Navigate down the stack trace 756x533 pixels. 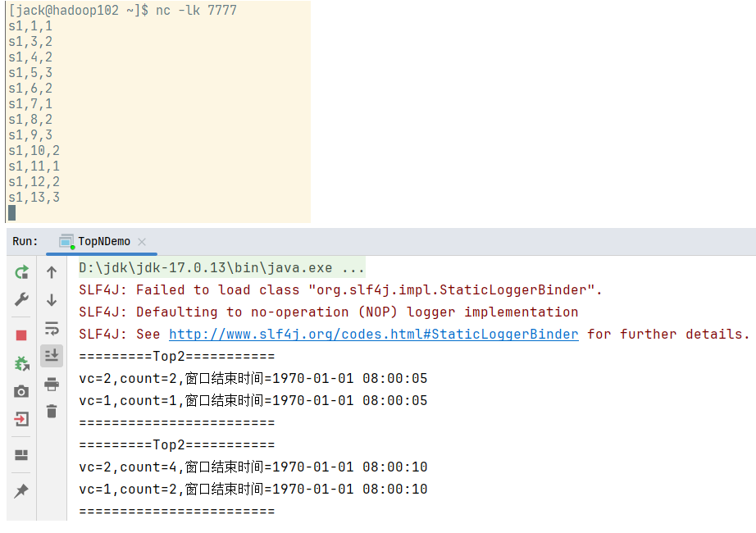coord(52,300)
